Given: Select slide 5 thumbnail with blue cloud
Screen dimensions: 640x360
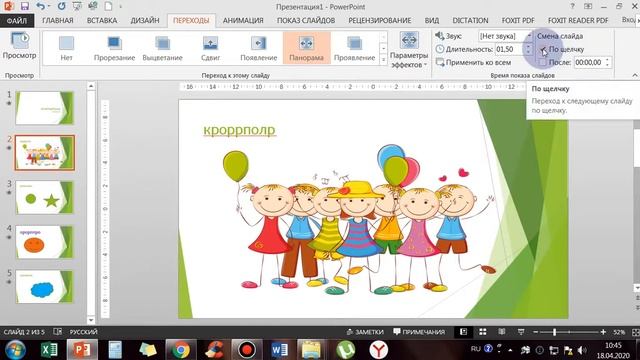Looking at the screenshot, I should 44,287.
